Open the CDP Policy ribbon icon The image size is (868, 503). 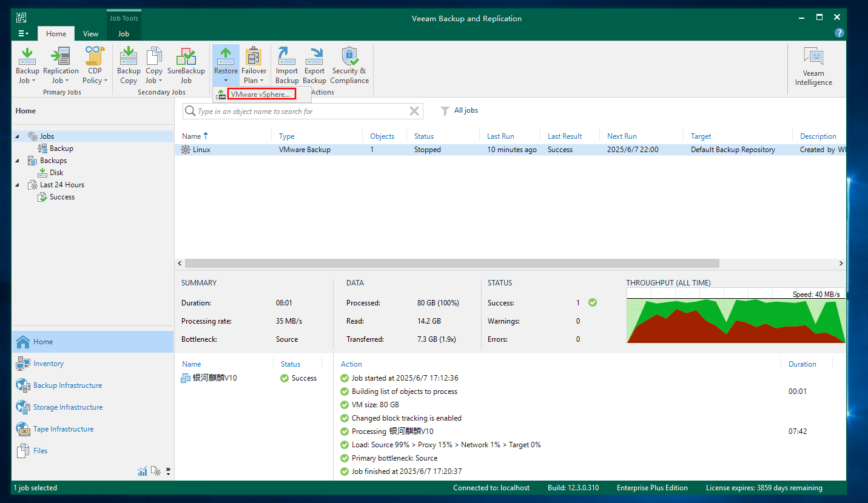(95, 65)
